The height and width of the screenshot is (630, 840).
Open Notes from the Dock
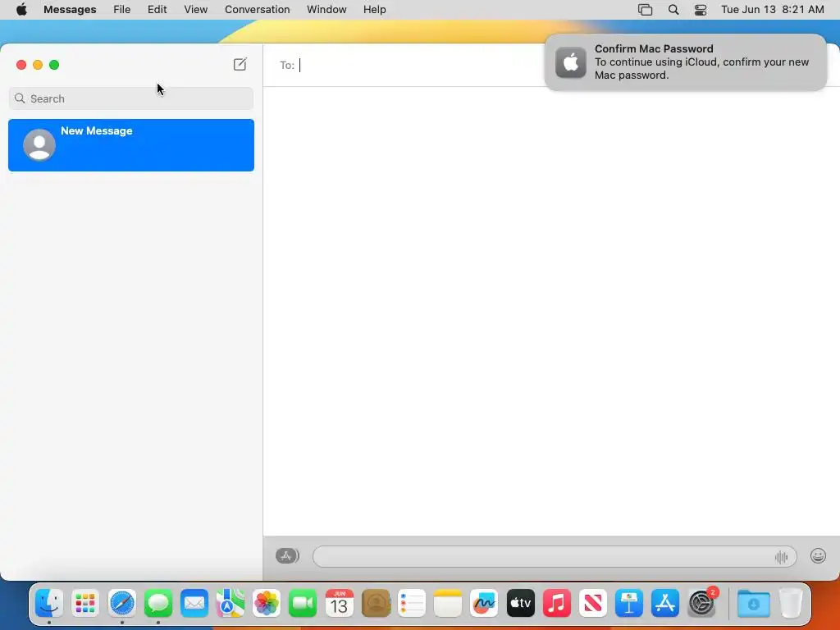click(x=448, y=603)
